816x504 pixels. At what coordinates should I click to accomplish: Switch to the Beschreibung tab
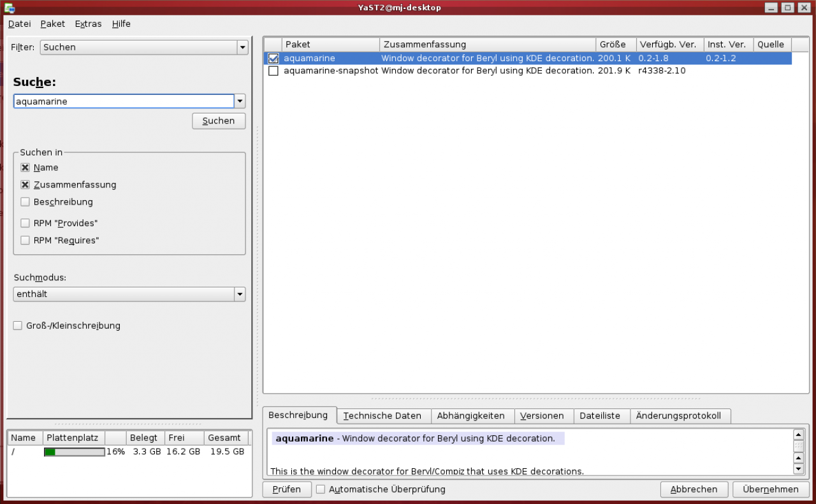[298, 415]
